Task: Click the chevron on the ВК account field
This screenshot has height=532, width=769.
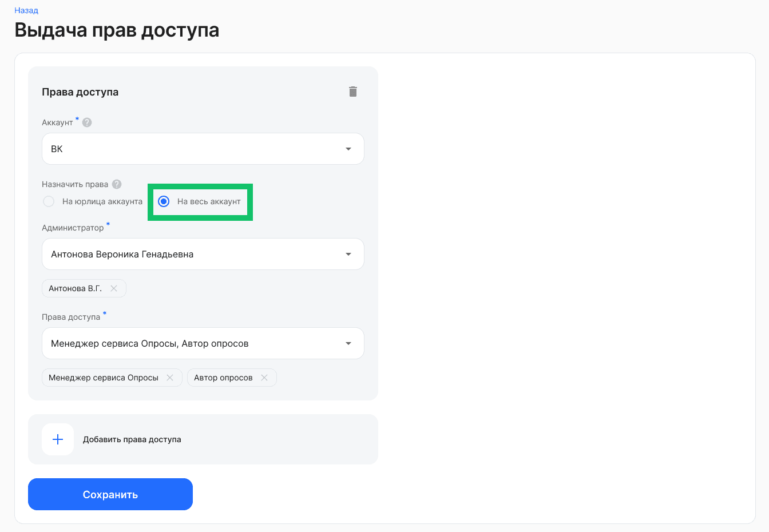Action: 348,149
